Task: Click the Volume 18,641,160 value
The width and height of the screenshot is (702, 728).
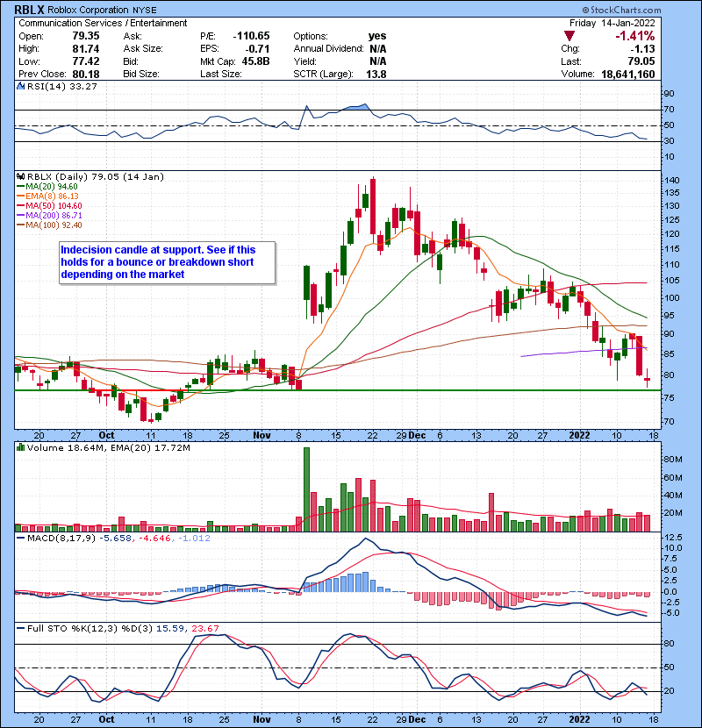Action: [627, 74]
